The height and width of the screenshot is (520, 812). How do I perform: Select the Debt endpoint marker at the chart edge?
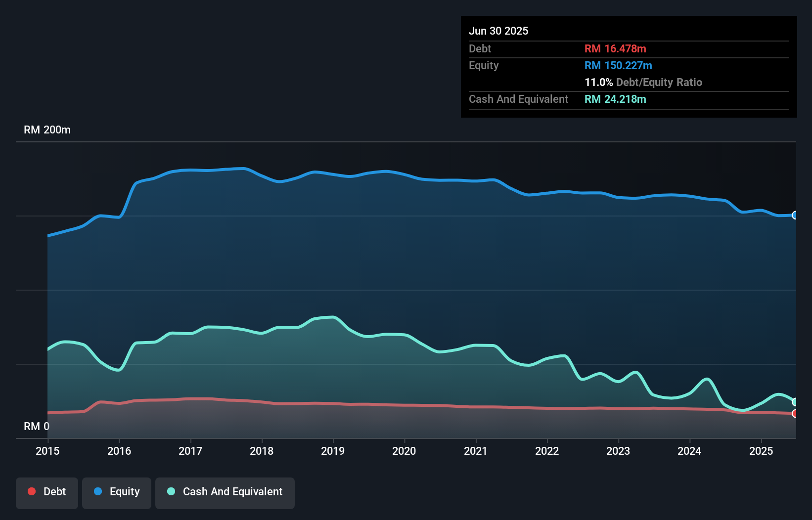[x=794, y=414]
